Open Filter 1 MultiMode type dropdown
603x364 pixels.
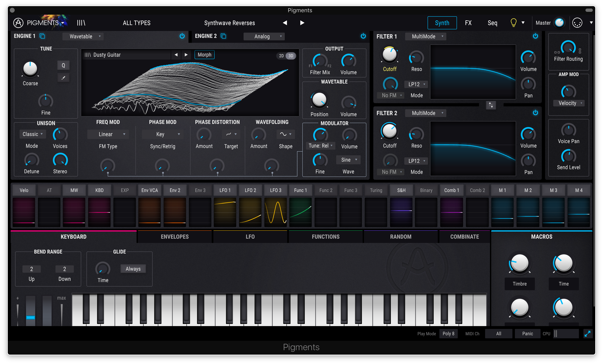[426, 36]
